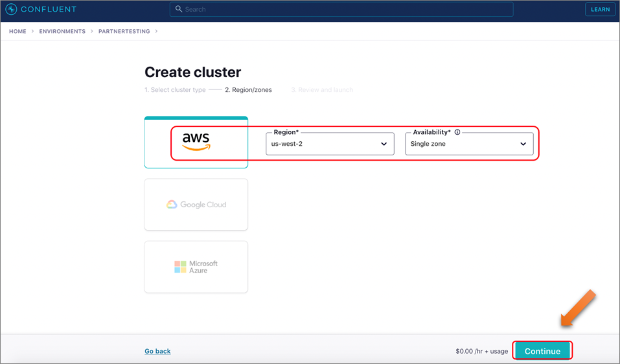
Task: Click the CONFLUENT brand text
Action: coord(48,9)
